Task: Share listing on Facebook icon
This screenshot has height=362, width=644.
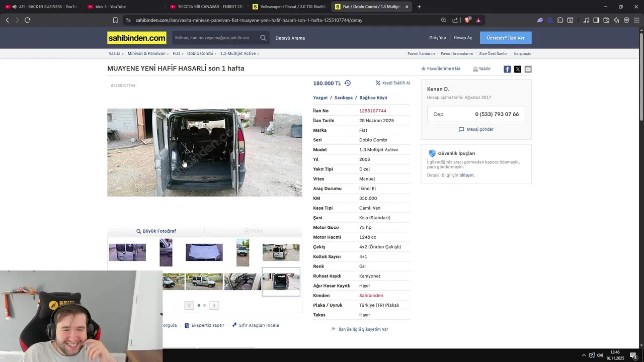Action: click(507, 69)
